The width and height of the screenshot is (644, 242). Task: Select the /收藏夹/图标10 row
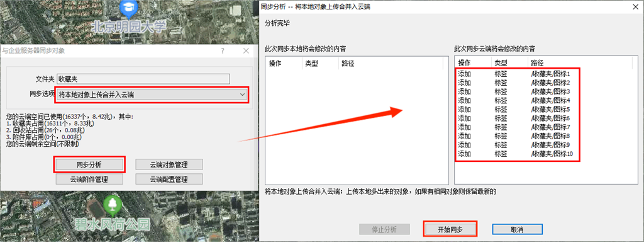click(x=518, y=154)
